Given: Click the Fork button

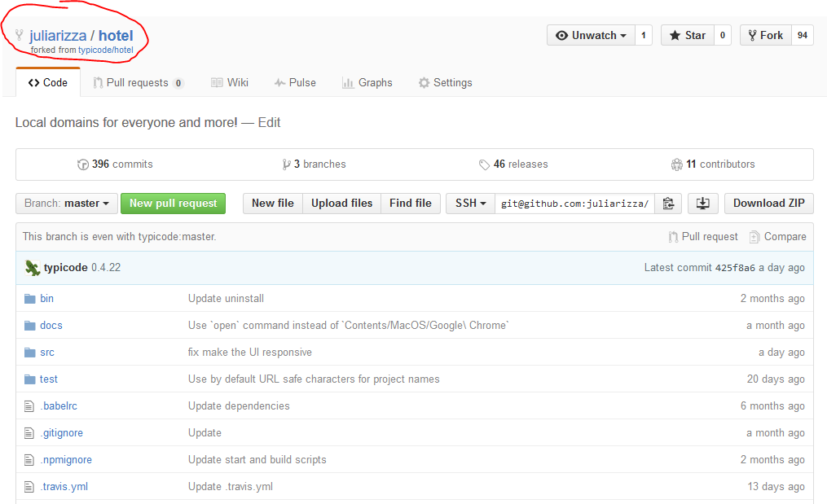Looking at the screenshot, I should click(x=765, y=35).
